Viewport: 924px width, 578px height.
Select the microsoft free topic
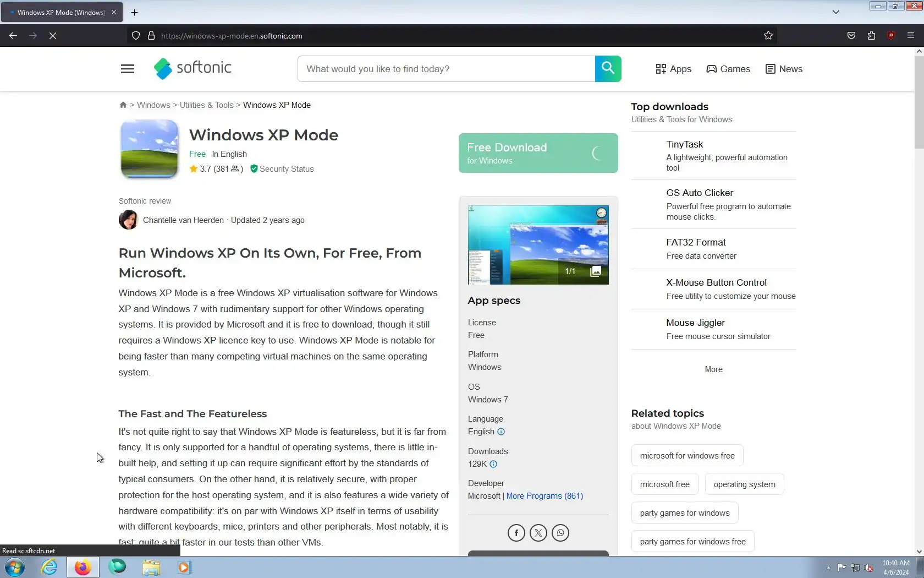coord(664,484)
